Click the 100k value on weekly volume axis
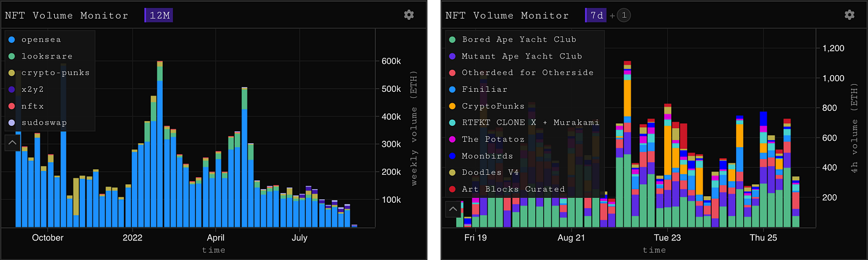 (x=390, y=200)
